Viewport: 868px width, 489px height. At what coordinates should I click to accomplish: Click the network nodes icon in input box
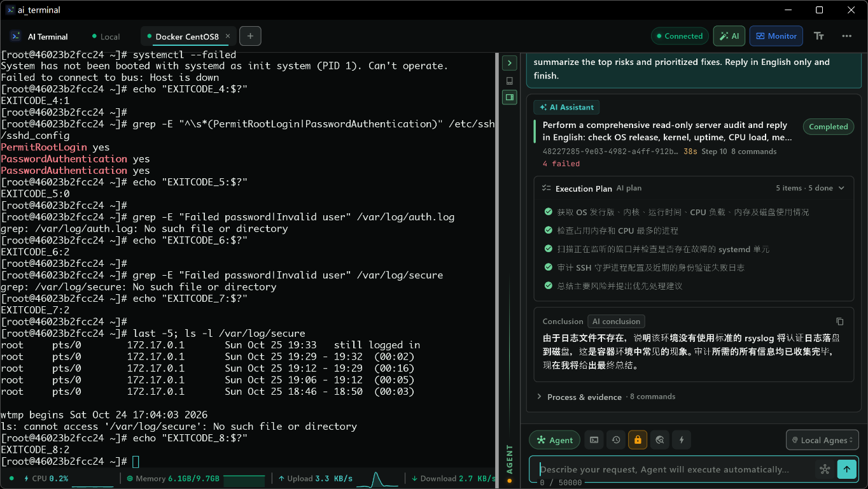825,469
